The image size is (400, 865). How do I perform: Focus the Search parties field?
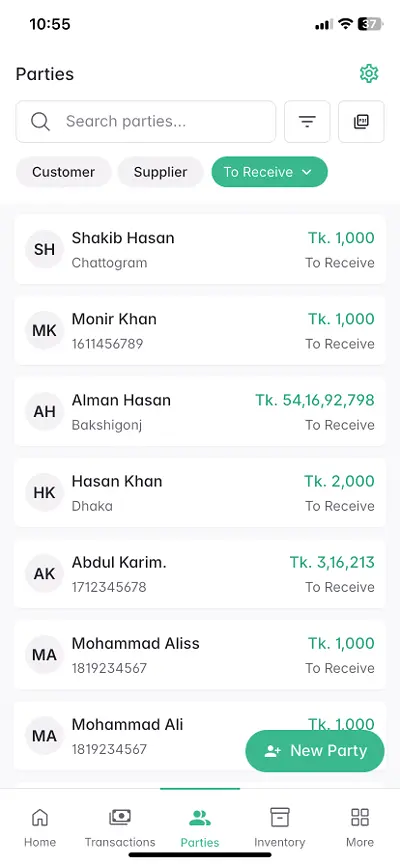[146, 121]
